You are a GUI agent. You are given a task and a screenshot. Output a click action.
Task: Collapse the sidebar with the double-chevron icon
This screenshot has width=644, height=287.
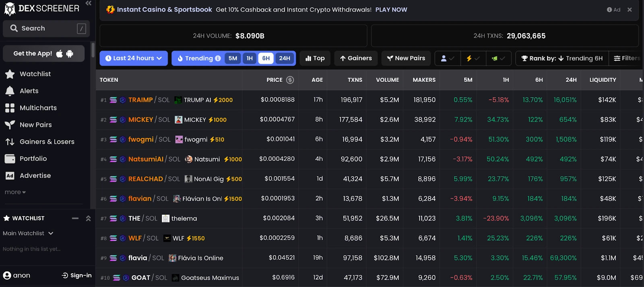pos(89,3)
